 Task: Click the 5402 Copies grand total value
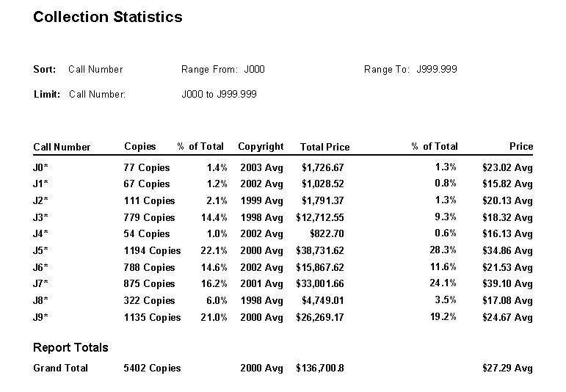click(152, 368)
